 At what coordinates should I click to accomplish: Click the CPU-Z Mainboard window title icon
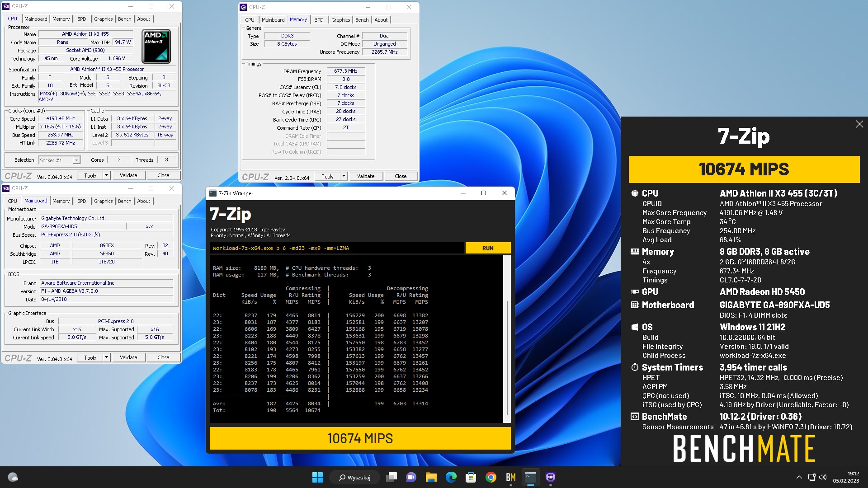(6, 188)
